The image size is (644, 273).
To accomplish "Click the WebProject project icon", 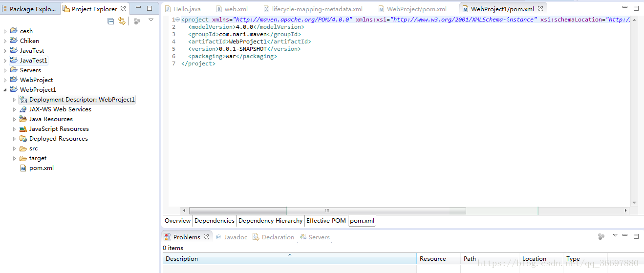I will [x=14, y=80].
